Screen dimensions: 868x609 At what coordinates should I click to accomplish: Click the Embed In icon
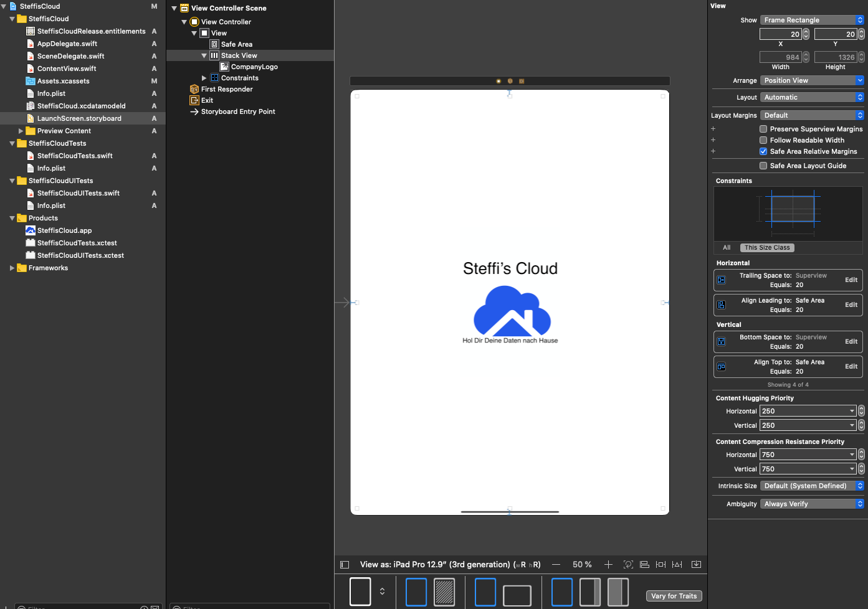696,565
